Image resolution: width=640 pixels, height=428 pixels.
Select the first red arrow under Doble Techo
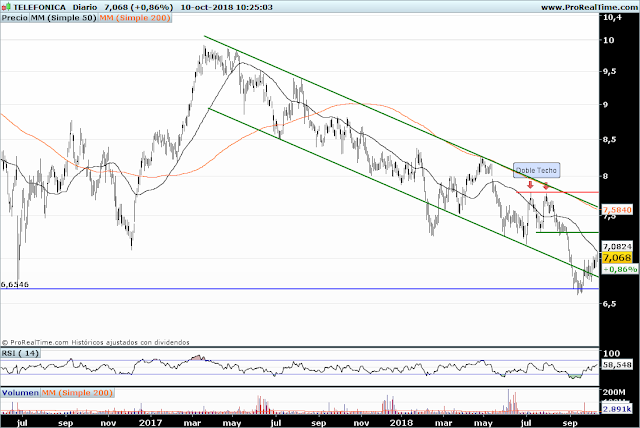(530, 185)
